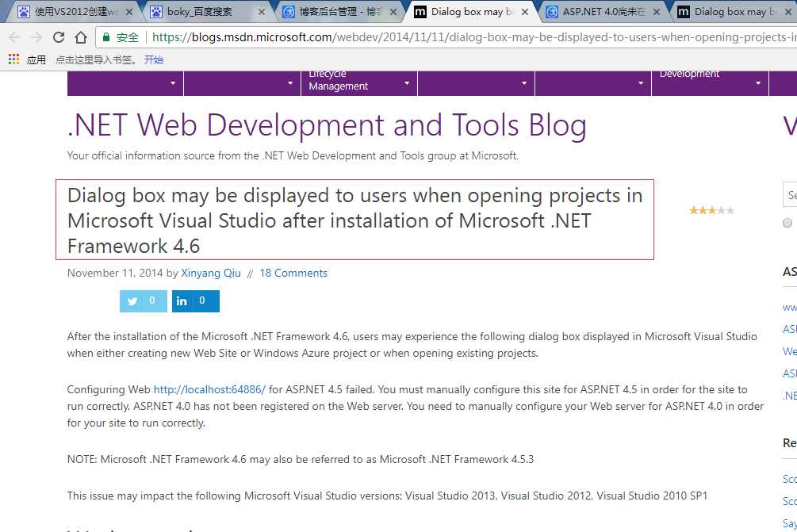This screenshot has width=797, height=532.
Task: Click the 开始 bookmark import link
Action: pyautogui.click(x=154, y=60)
